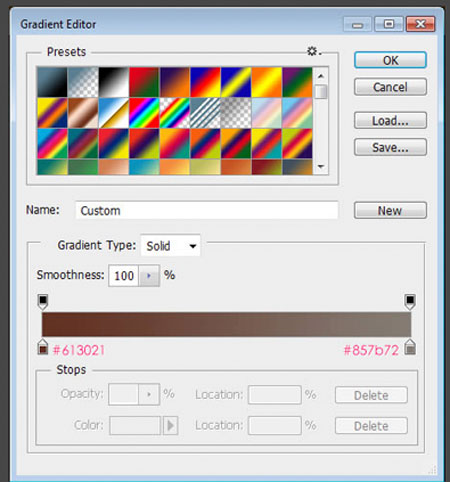
Task: Click the color Location field
Action: coord(275,425)
